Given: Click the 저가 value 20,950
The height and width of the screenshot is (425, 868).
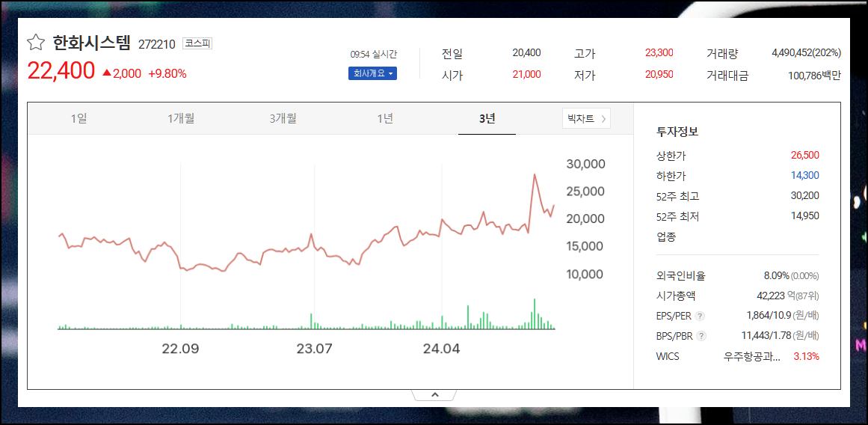Looking at the screenshot, I should pos(659,74).
